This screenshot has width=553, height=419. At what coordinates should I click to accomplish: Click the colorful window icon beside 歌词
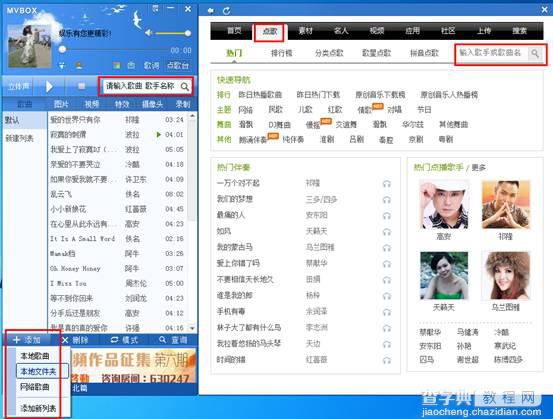tap(116, 66)
